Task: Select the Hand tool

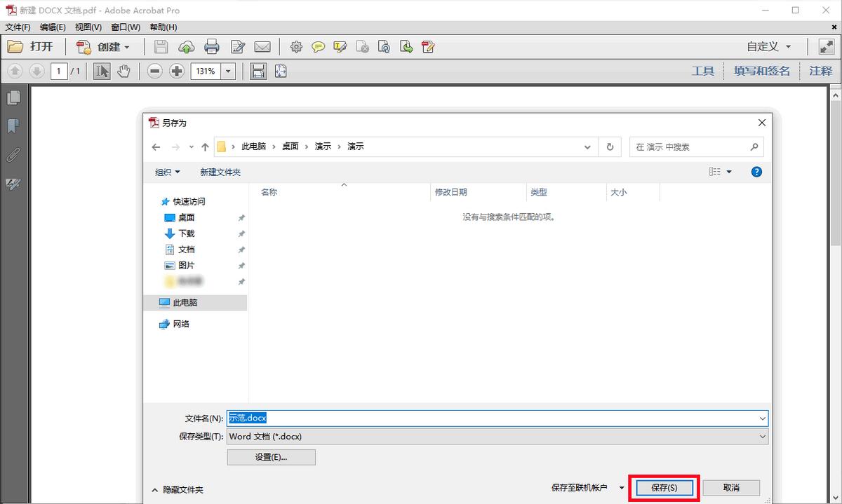Action: tap(124, 71)
